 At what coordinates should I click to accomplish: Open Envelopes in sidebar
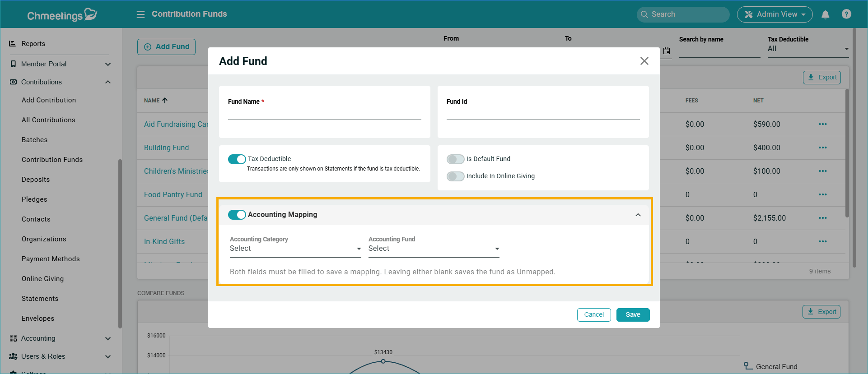(38, 319)
